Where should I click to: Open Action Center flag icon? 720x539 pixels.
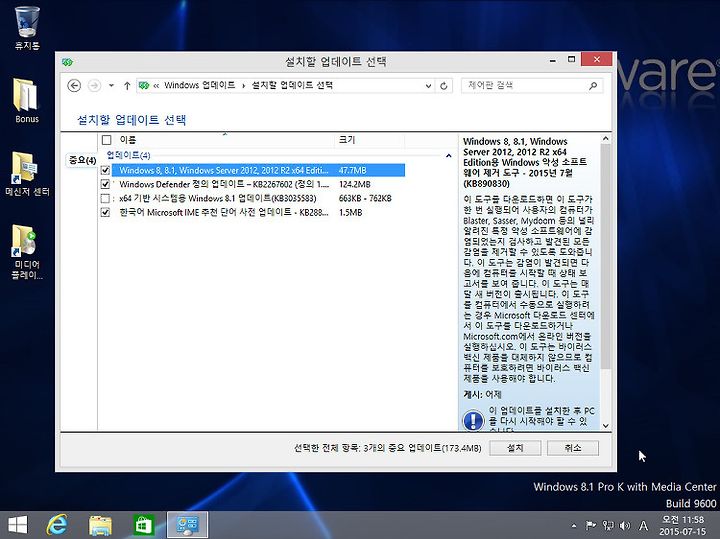591,525
